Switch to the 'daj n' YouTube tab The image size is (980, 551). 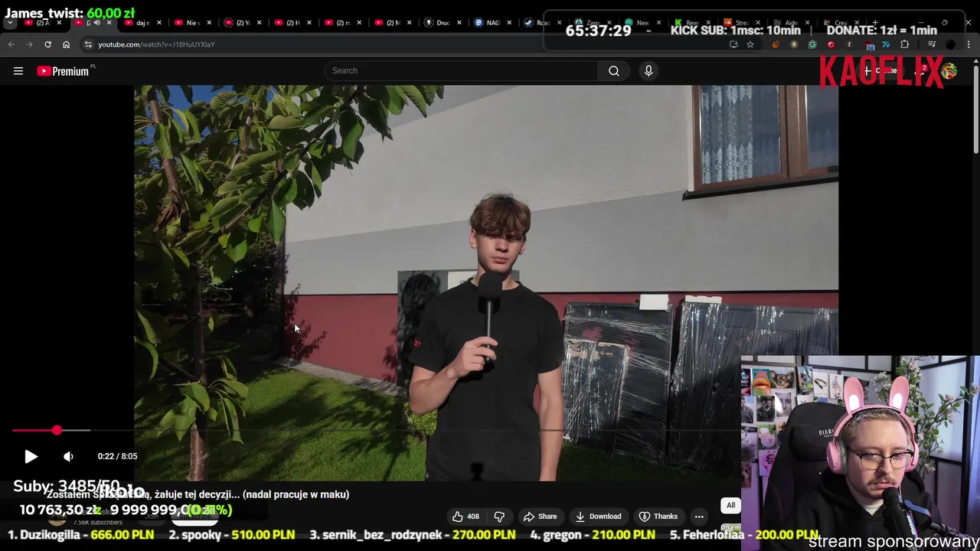tap(142, 22)
